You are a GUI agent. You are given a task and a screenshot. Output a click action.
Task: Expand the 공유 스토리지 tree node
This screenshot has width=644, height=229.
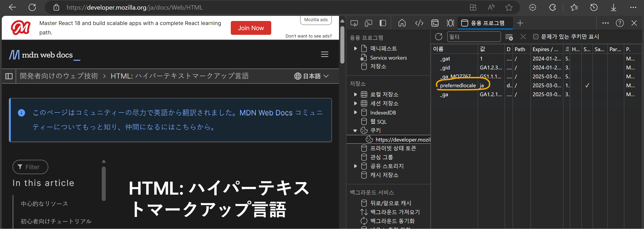pyautogui.click(x=355, y=166)
